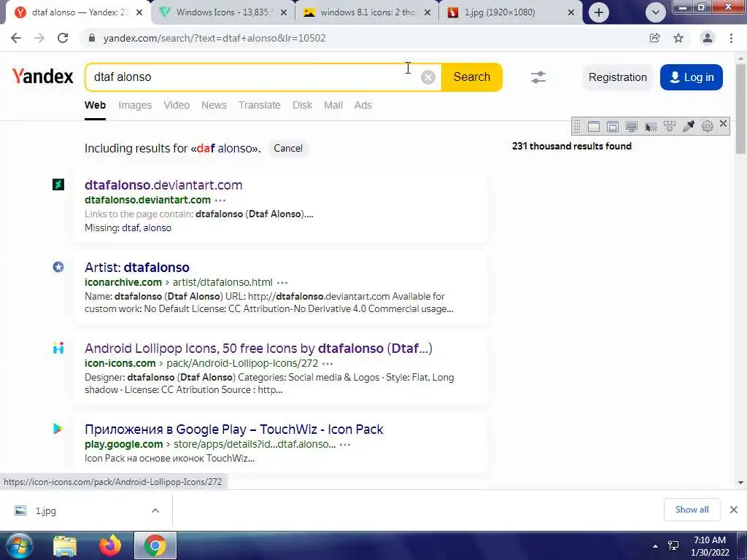Clear the Yandex search box text
Screen dimensions: 747x560
(427, 77)
